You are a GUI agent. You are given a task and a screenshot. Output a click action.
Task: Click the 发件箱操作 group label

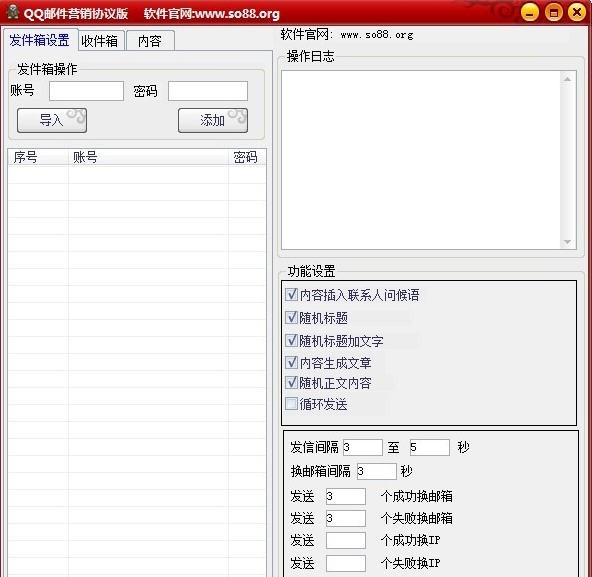pyautogui.click(x=47, y=69)
